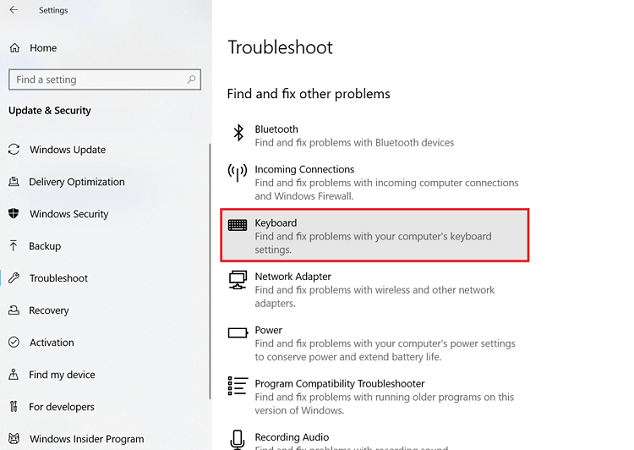
Task: Open Find my device settings
Action: coord(62,375)
